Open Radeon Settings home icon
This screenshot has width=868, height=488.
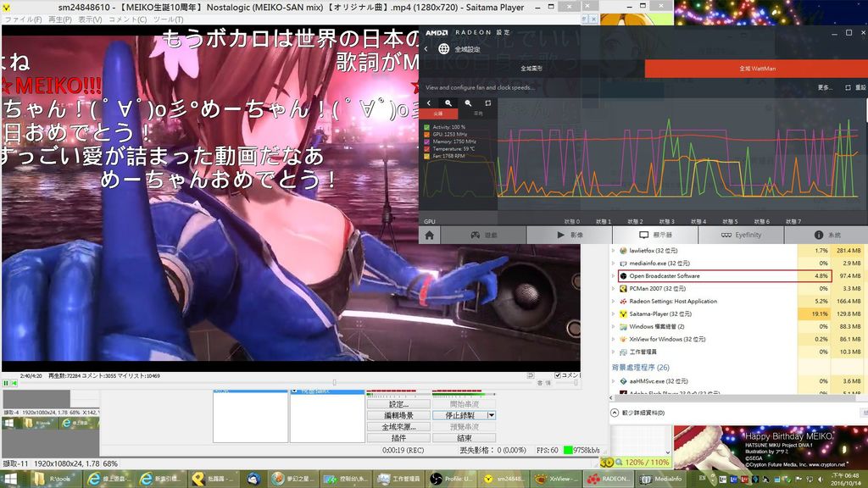coord(429,236)
